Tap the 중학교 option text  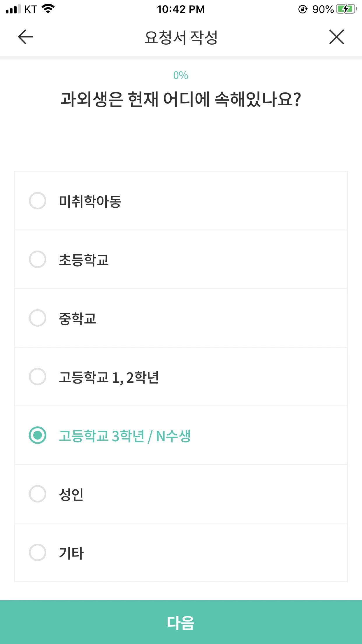click(x=78, y=318)
